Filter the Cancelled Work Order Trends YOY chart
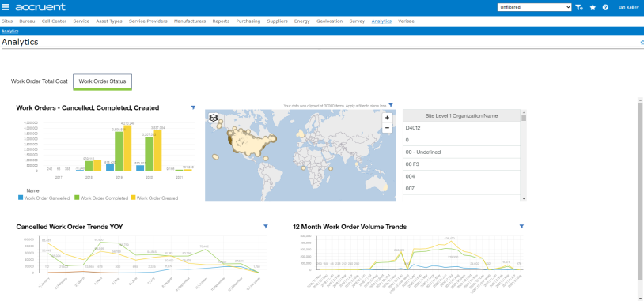 [x=266, y=227]
